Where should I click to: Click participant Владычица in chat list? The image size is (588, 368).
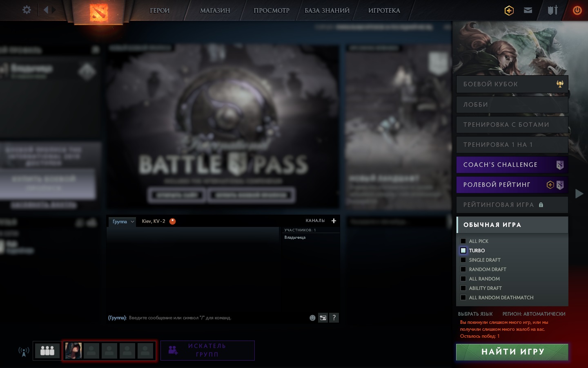pos(295,238)
